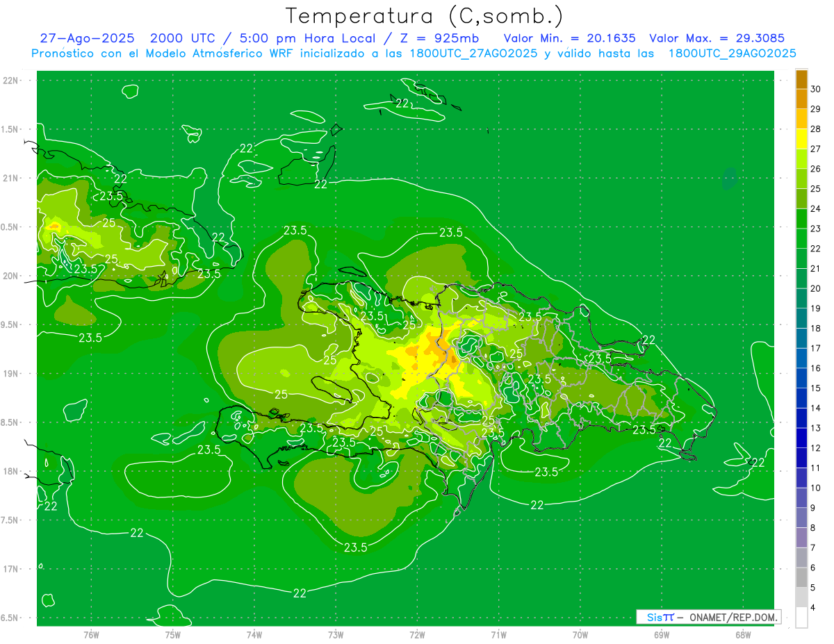The image size is (834, 644).
Task: Click the Temperatura (C,somb.) chart title
Action: click(425, 16)
